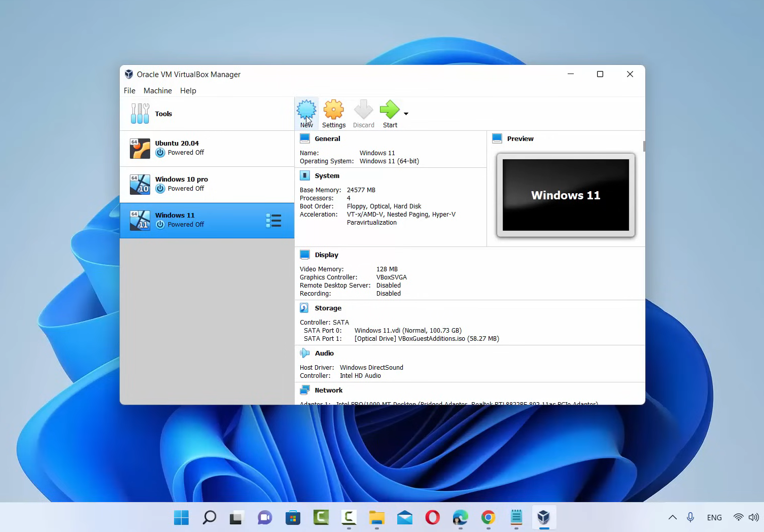Click the Windows 10 pro OS icon
The image size is (764, 532).
click(x=140, y=185)
